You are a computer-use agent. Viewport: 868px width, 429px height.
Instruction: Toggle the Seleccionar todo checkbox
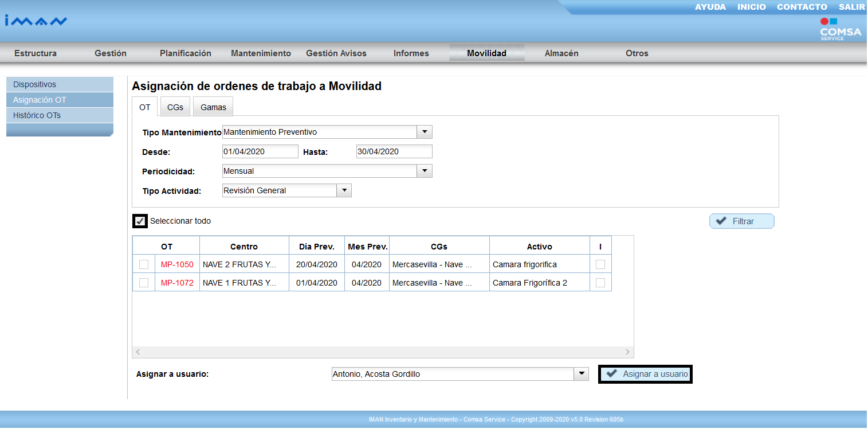tap(139, 221)
